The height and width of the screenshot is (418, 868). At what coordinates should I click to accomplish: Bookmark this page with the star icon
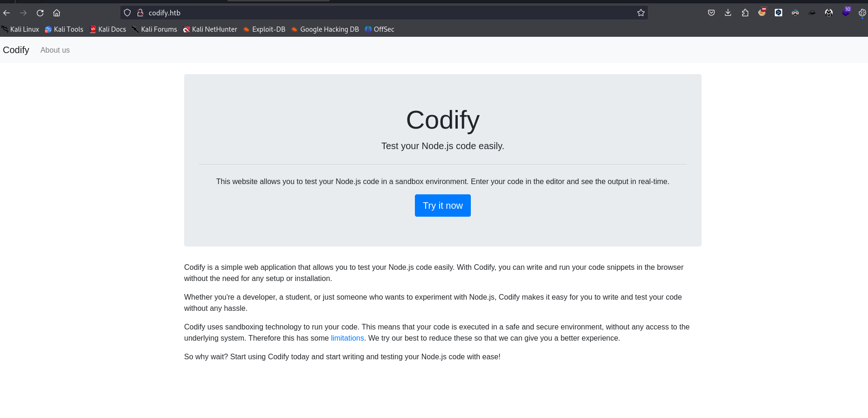click(x=641, y=13)
